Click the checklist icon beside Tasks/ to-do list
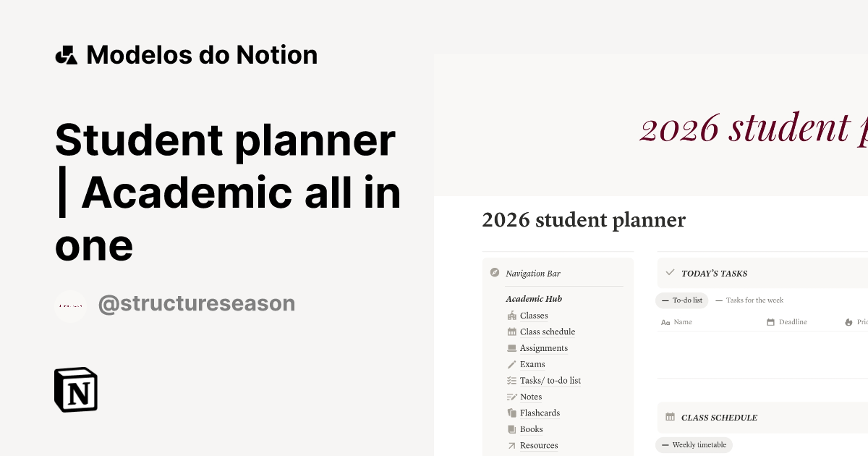This screenshot has width=868, height=456. tap(511, 380)
